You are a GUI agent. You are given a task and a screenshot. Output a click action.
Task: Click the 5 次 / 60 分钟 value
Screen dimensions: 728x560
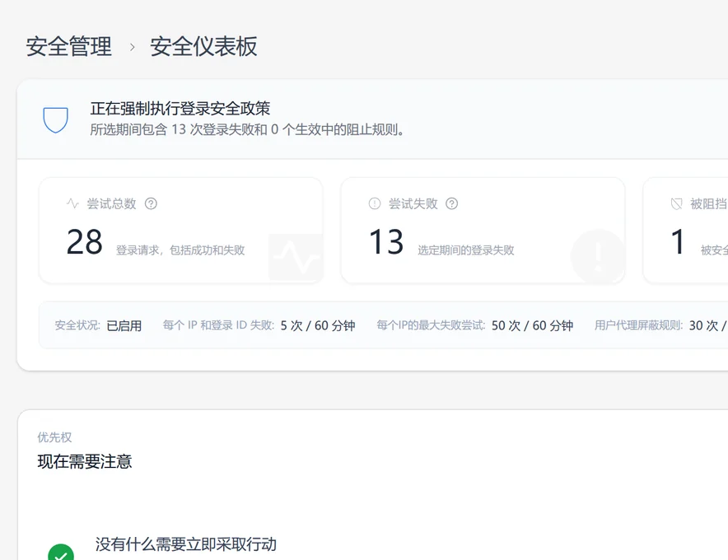pyautogui.click(x=318, y=325)
